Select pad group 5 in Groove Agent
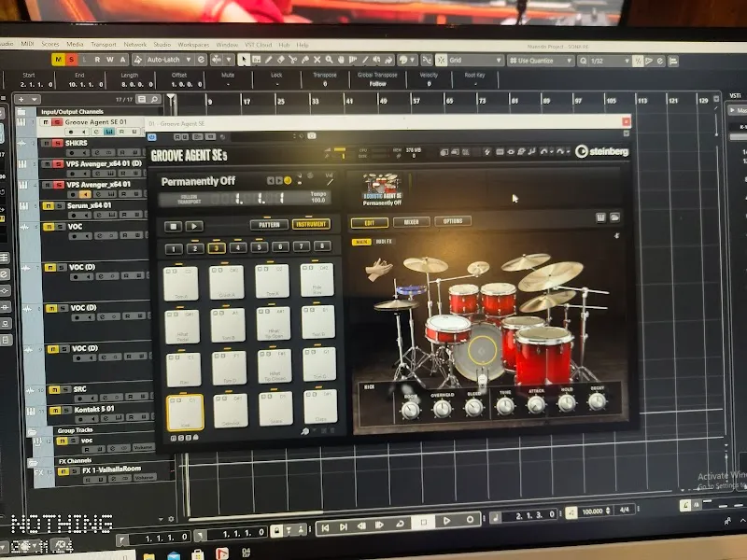This screenshot has width=747, height=560. coord(260,247)
